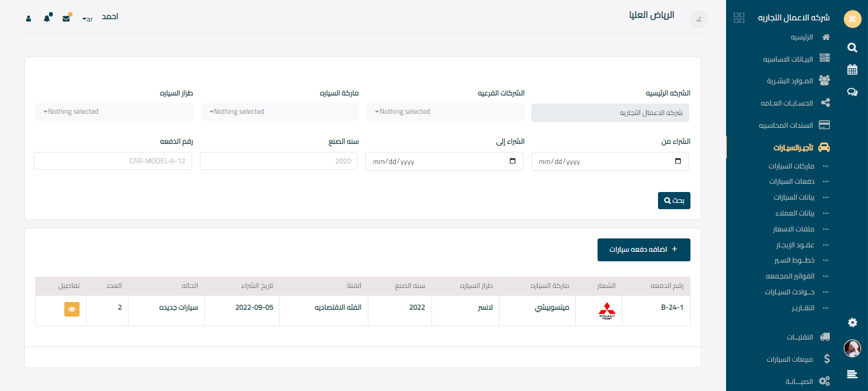Click اضافه دفعه سيارات button
Image resolution: width=868 pixels, height=391 pixels.
(643, 250)
